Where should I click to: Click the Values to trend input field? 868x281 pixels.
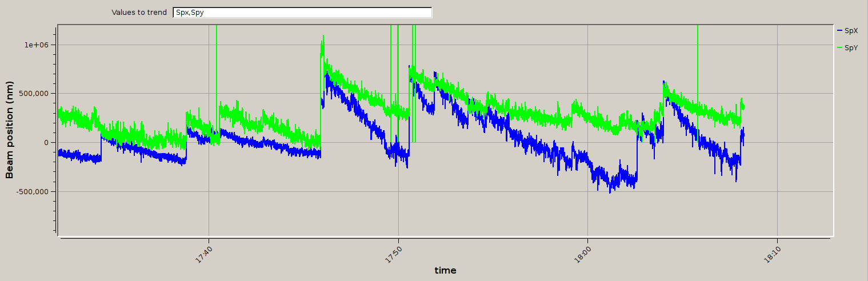[302, 13]
